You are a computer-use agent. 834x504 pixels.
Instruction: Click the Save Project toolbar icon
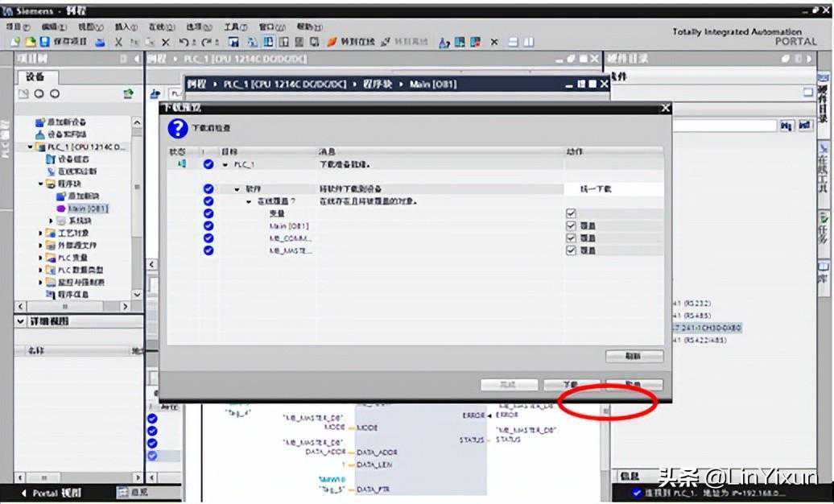pyautogui.click(x=45, y=42)
